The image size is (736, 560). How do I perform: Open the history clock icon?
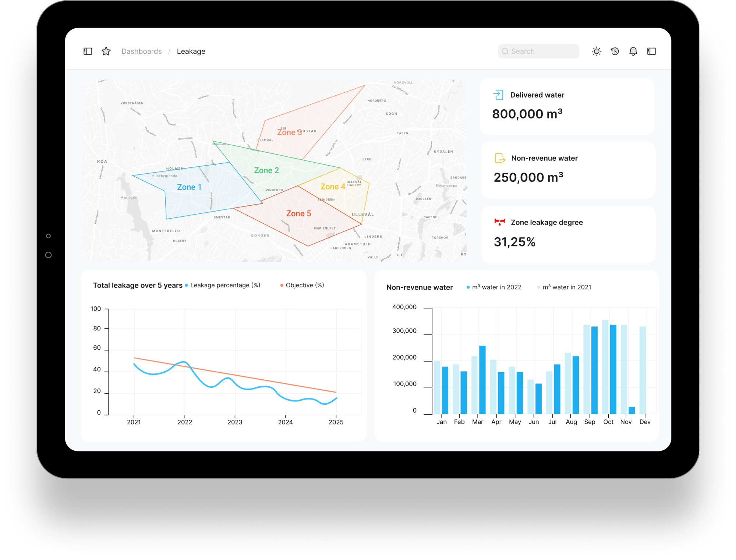click(x=615, y=51)
